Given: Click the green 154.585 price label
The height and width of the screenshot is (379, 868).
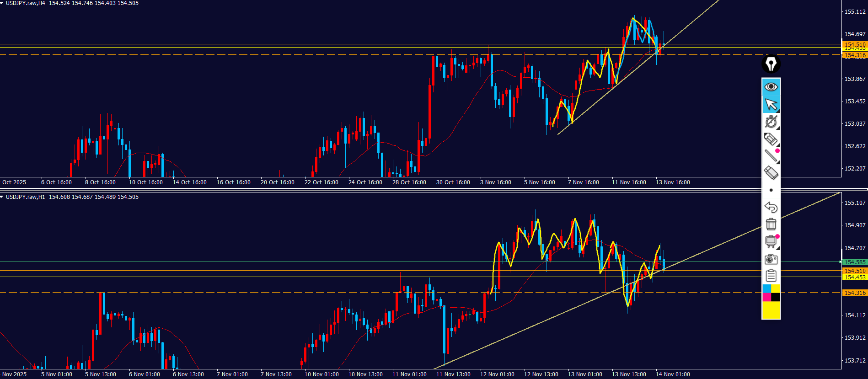Looking at the screenshot, I should 854,262.
